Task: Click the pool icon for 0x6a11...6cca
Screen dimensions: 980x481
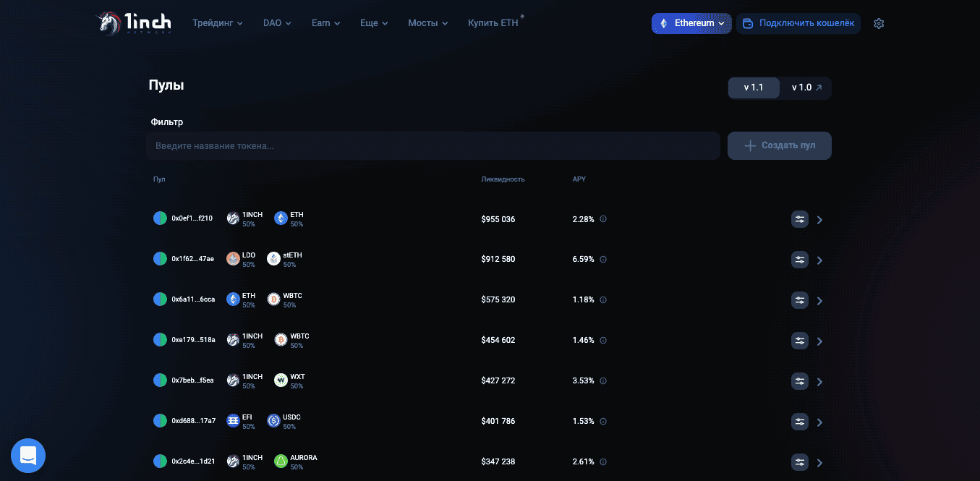Action: tap(160, 299)
